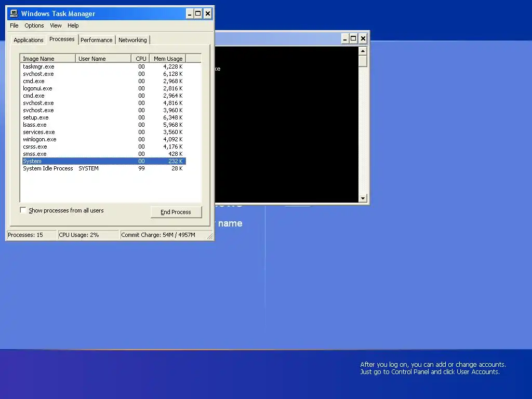Image resolution: width=532 pixels, height=399 pixels.
Task: Sort by Image Name column header
Action: 48,59
